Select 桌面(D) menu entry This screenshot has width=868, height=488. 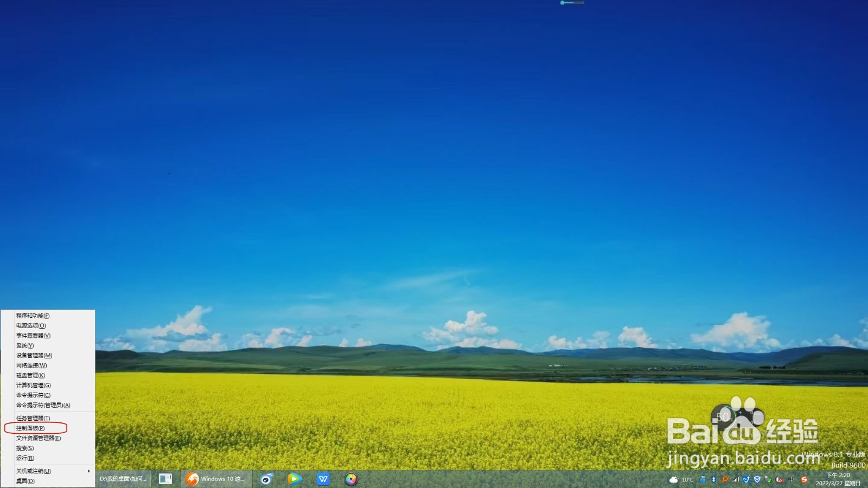48,481
